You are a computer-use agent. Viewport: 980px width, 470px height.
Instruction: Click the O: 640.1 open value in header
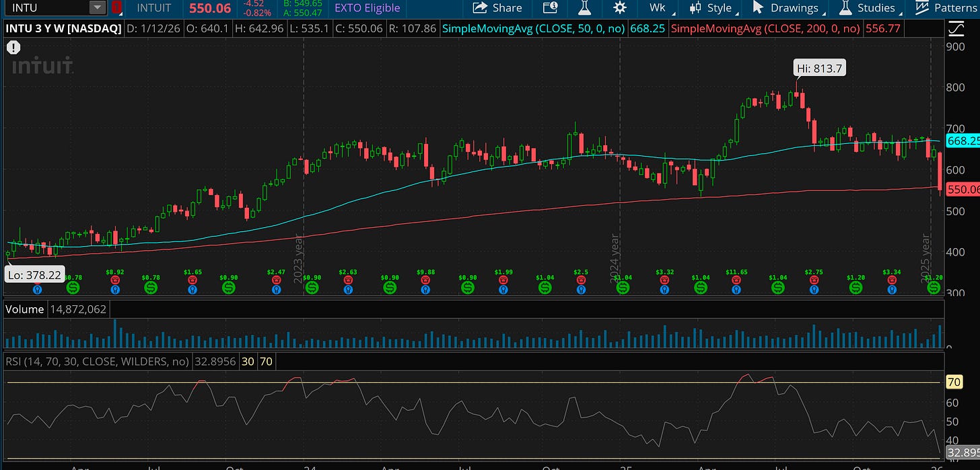pyautogui.click(x=208, y=29)
